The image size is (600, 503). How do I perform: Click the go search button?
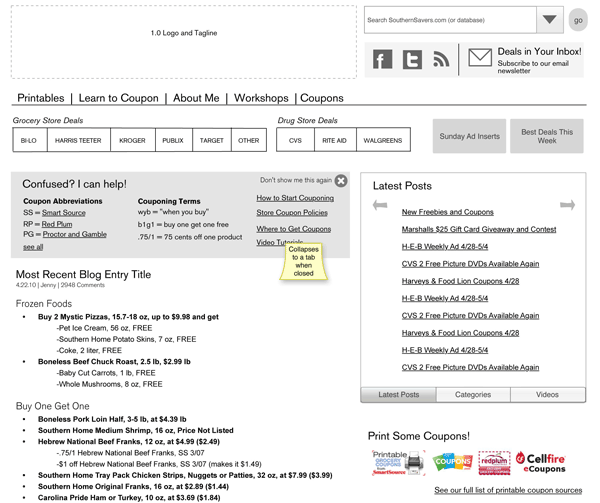point(578,20)
